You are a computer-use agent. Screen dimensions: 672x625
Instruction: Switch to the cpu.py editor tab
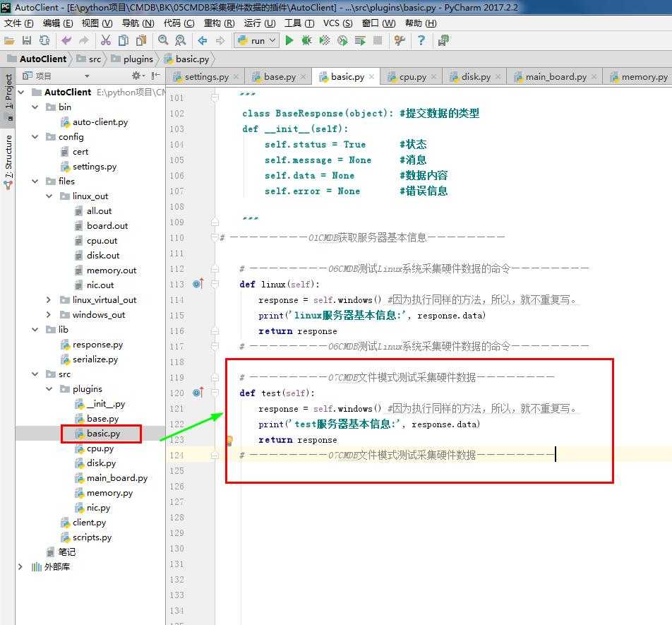(x=412, y=77)
